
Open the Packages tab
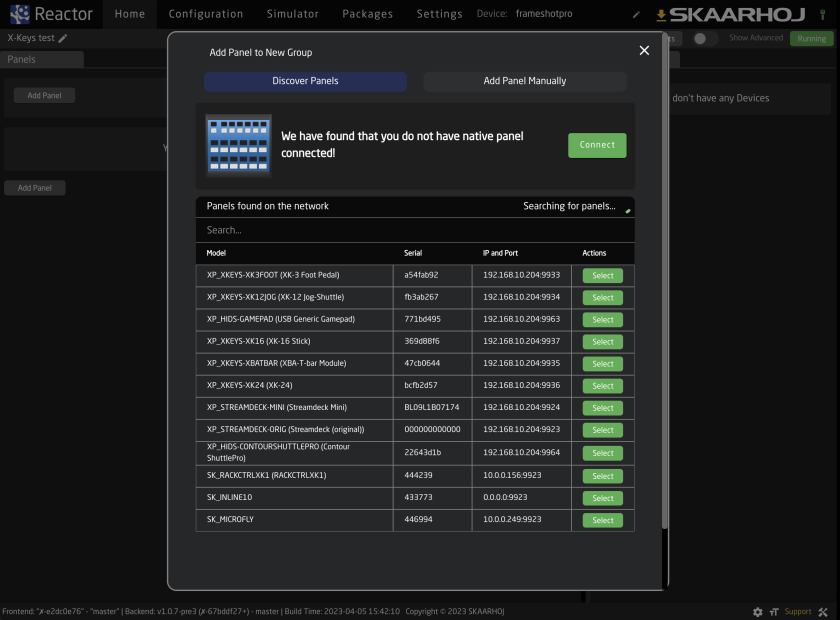click(x=368, y=14)
